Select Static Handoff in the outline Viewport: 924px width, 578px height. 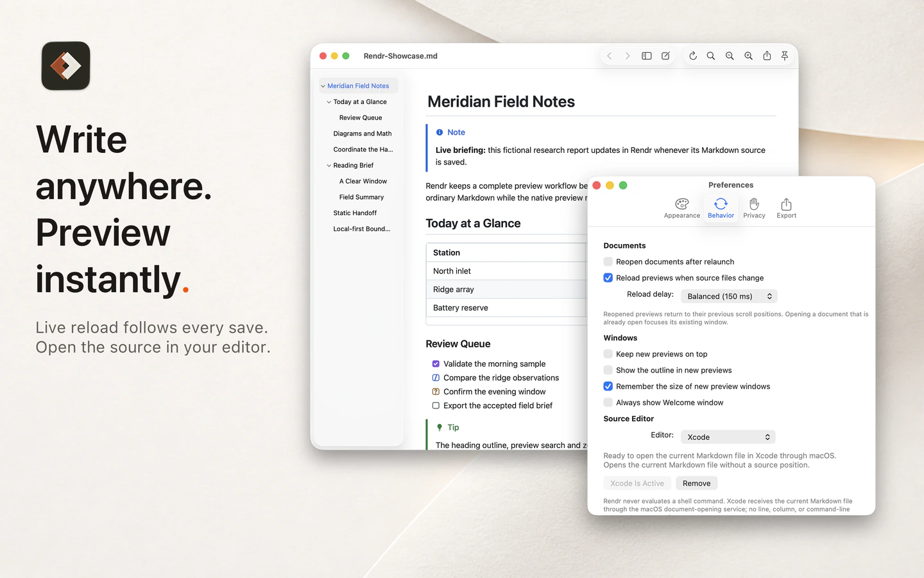(x=355, y=213)
